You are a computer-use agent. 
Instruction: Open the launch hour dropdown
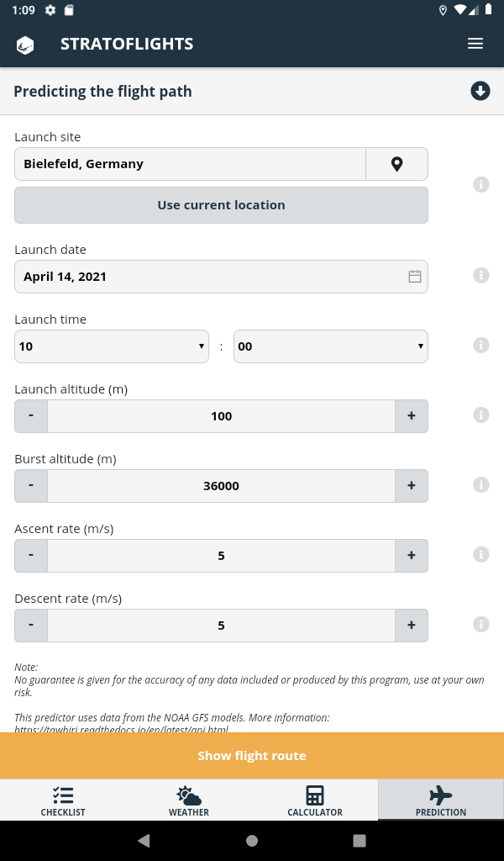(112, 346)
